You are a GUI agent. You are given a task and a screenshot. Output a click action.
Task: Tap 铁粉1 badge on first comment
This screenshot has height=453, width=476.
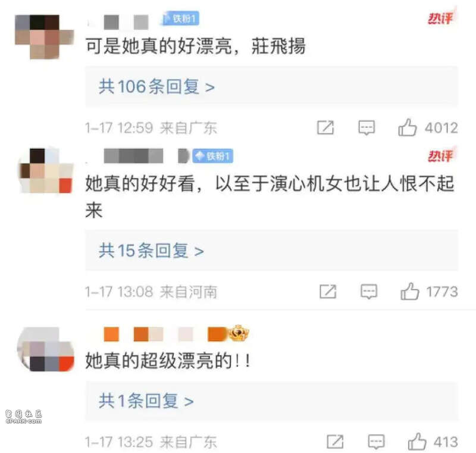coord(180,19)
